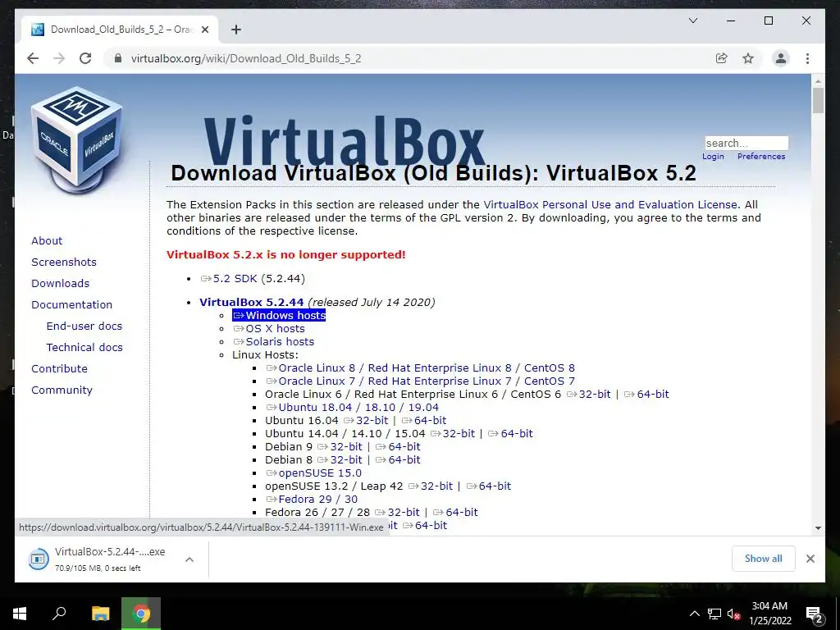Open the Chrome three-dot menu
840x630 pixels.
pos(807,58)
